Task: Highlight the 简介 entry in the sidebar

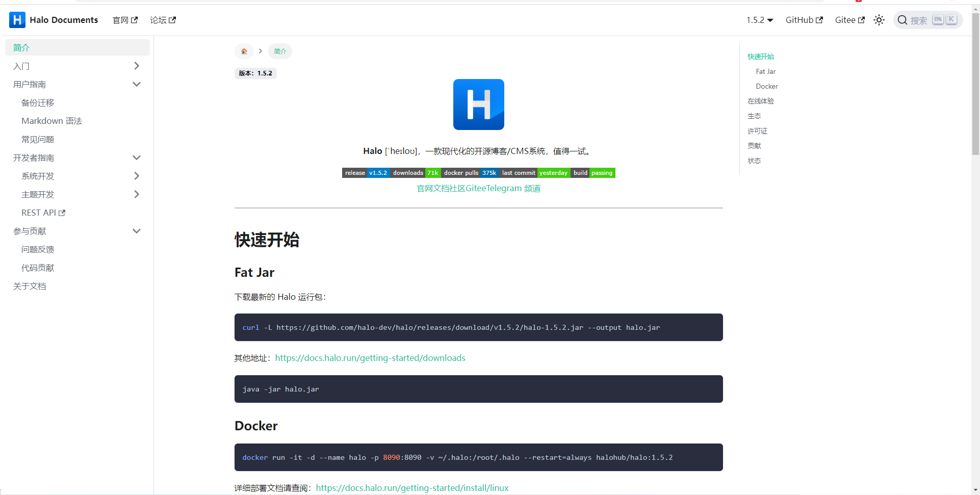Action: 21,47
